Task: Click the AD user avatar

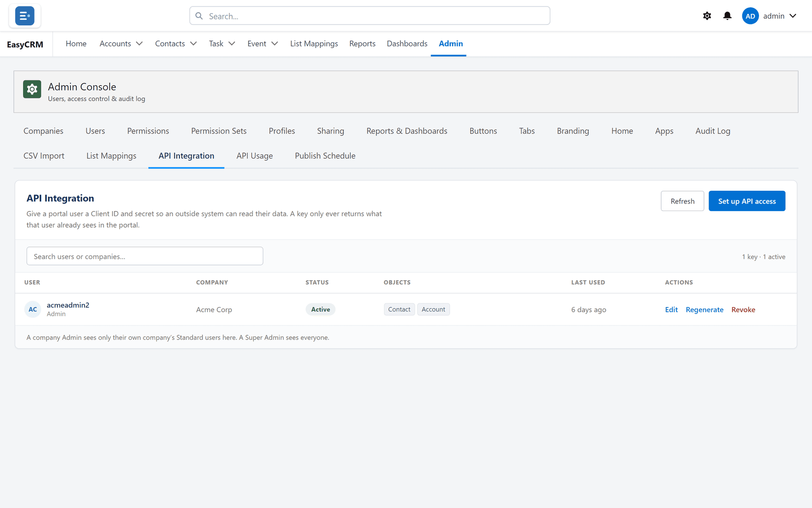Action: (x=750, y=16)
